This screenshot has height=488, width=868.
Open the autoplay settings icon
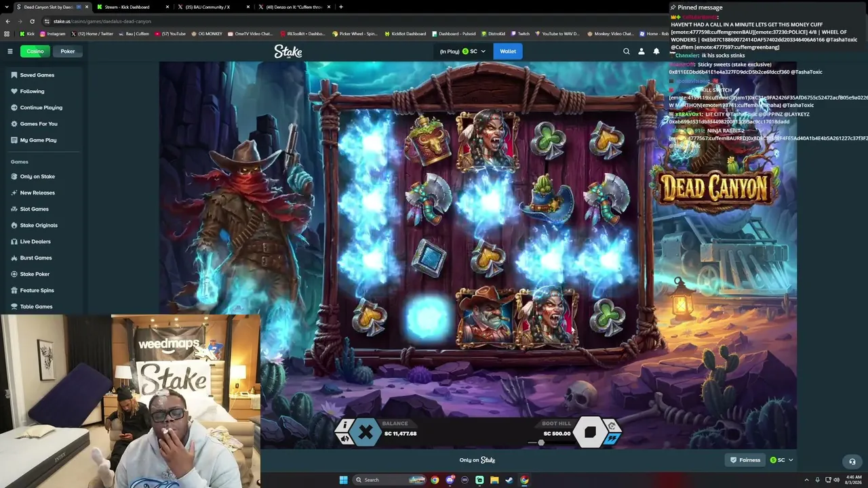pos(612,426)
